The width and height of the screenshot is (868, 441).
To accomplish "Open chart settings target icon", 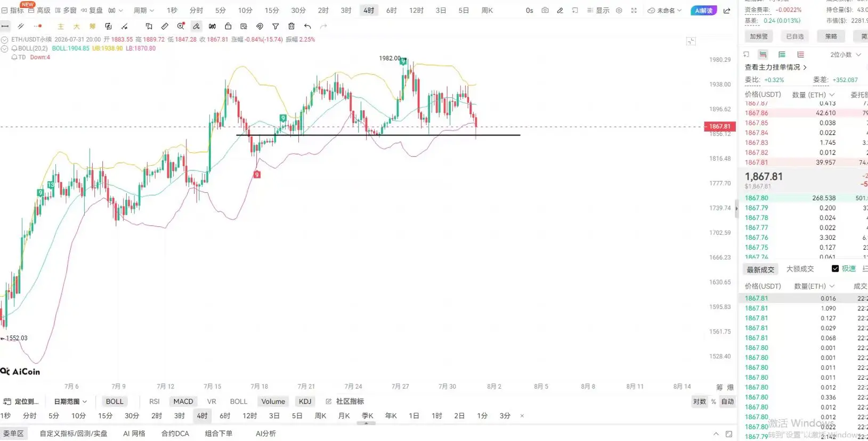I will click(x=619, y=11).
